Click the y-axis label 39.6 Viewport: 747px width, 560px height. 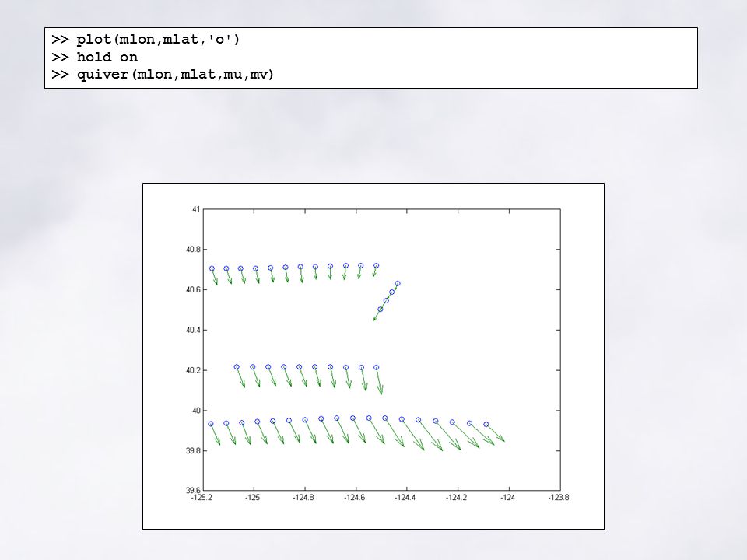(194, 491)
